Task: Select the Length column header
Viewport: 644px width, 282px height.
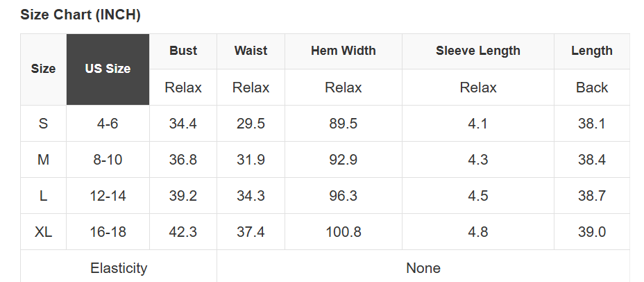Action: click(591, 51)
